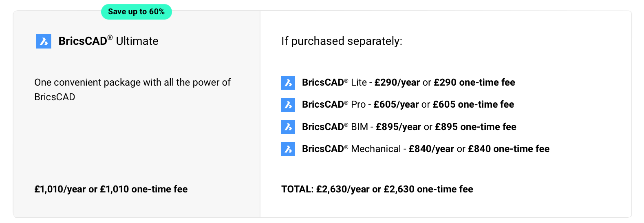Click the BricsCAD Ultimate logo icon

tap(44, 41)
